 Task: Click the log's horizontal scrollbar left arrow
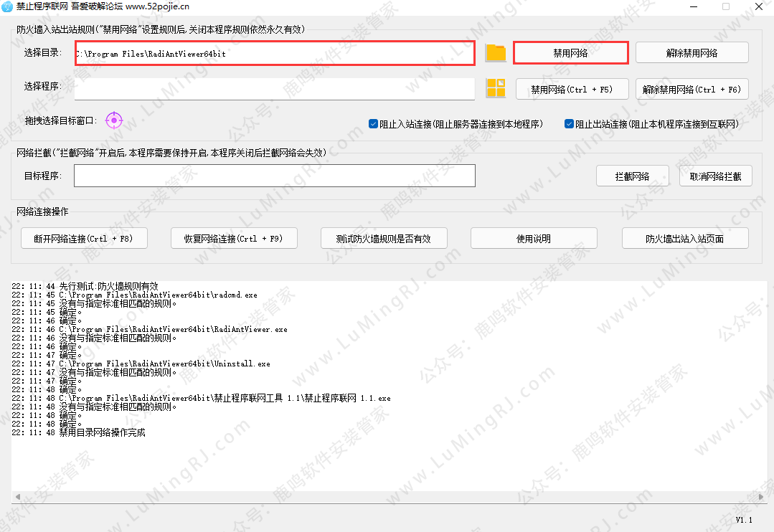(16, 497)
